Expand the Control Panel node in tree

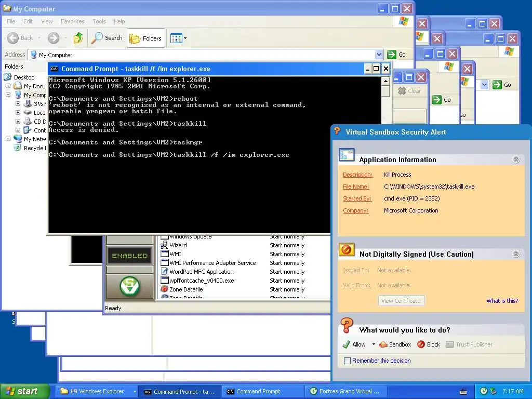point(18,130)
